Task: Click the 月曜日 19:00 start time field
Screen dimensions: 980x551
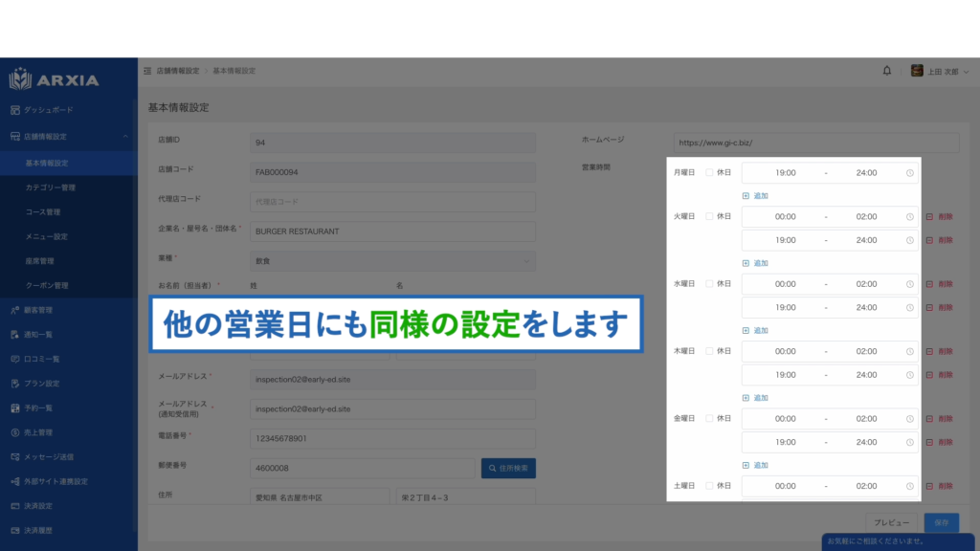Action: tap(785, 173)
